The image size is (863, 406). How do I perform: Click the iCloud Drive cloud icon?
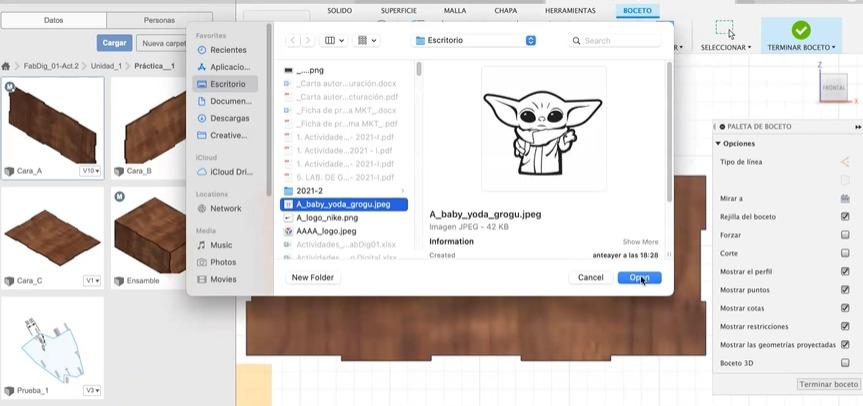point(201,172)
